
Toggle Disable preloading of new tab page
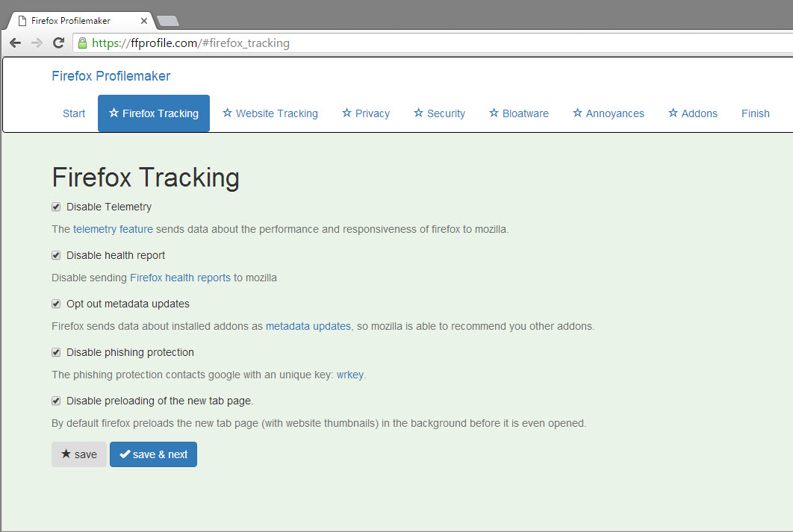point(56,401)
